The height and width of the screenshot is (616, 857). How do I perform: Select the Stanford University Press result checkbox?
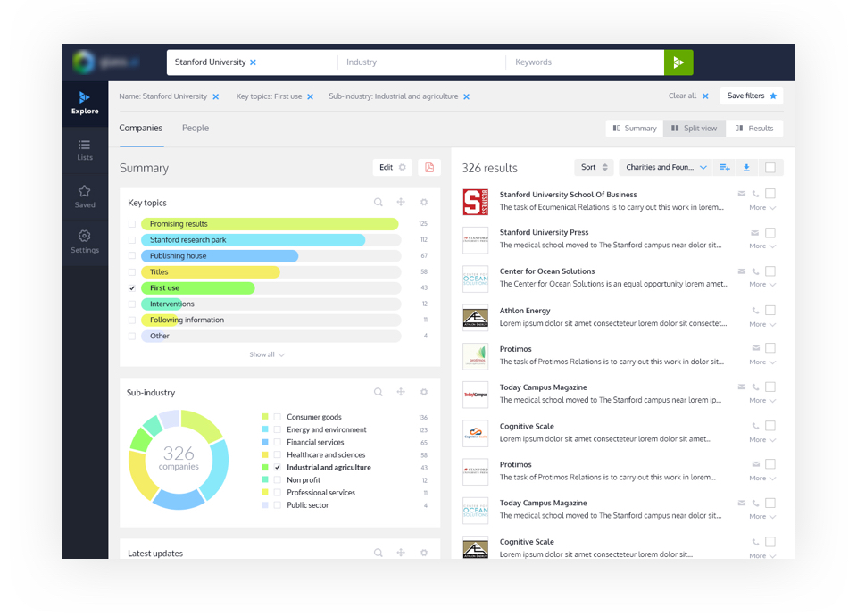pos(770,233)
